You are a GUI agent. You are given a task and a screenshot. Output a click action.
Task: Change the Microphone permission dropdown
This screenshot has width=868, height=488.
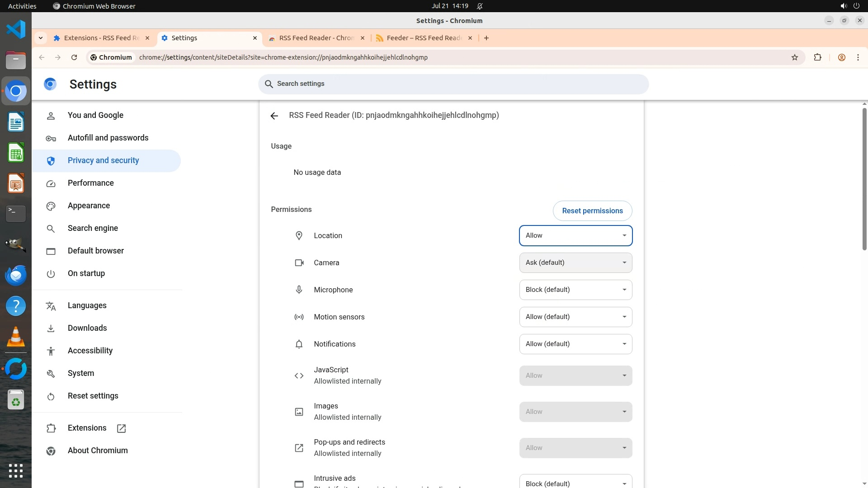[576, 290]
